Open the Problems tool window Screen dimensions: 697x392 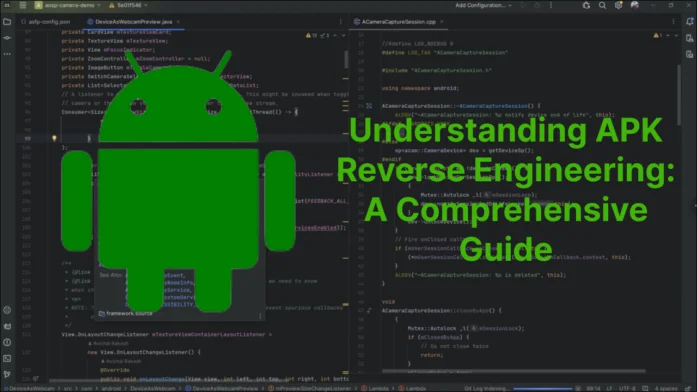click(x=7, y=342)
